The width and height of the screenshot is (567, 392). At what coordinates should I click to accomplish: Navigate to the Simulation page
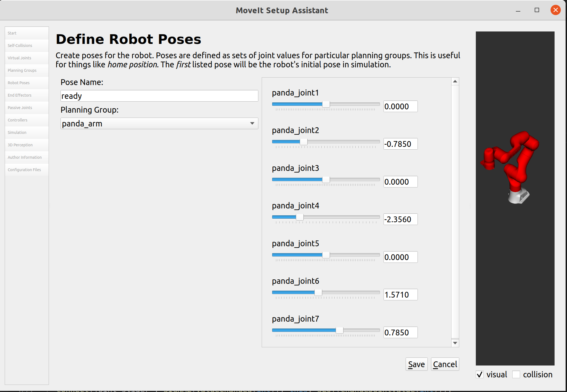(17, 132)
